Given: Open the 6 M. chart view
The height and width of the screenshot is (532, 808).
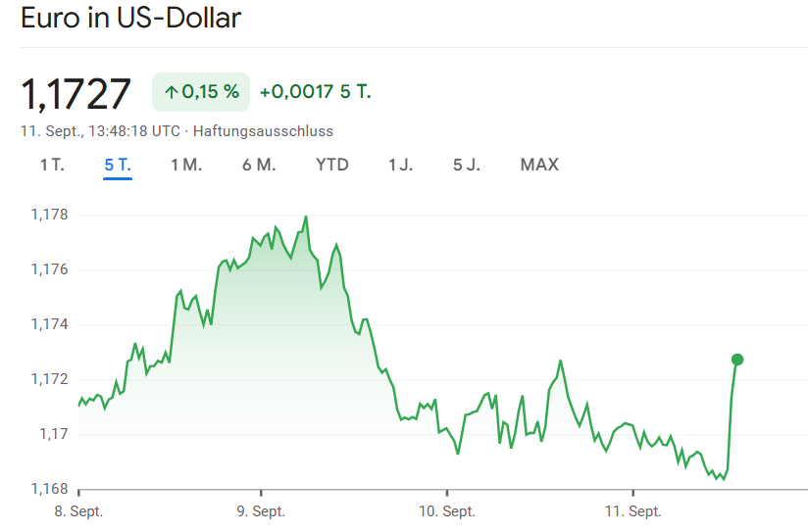Looking at the screenshot, I should [259, 165].
